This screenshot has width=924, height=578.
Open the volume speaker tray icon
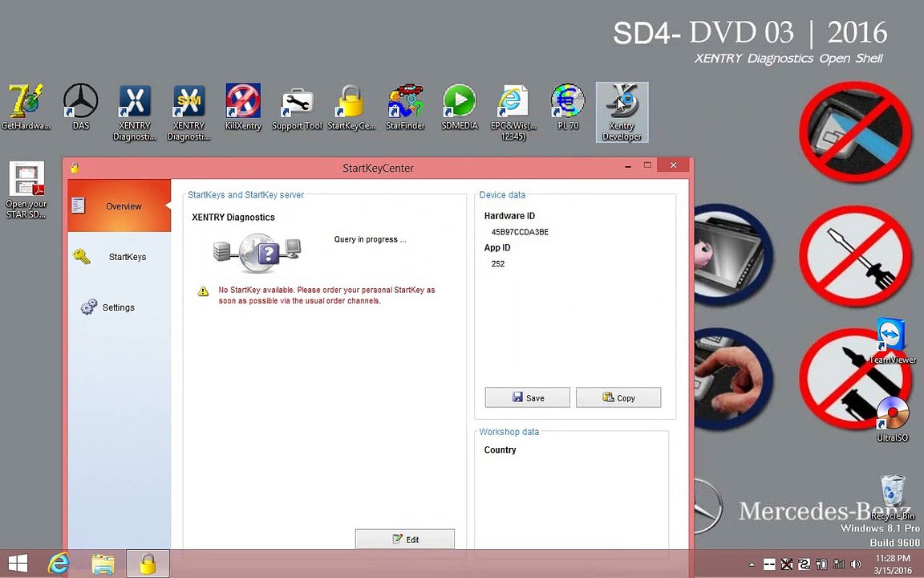(x=857, y=564)
